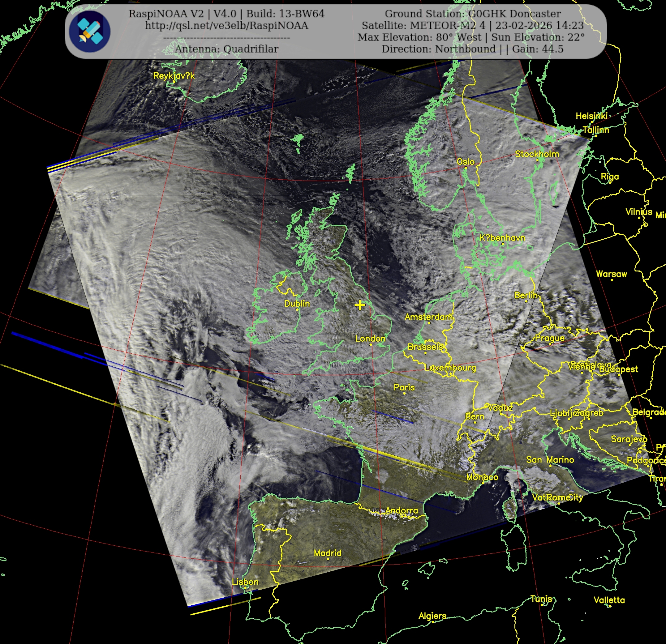Click the Satellite METEOR-M2 4 text line
Screen dimensions: 666x644
pyautogui.click(x=472, y=25)
